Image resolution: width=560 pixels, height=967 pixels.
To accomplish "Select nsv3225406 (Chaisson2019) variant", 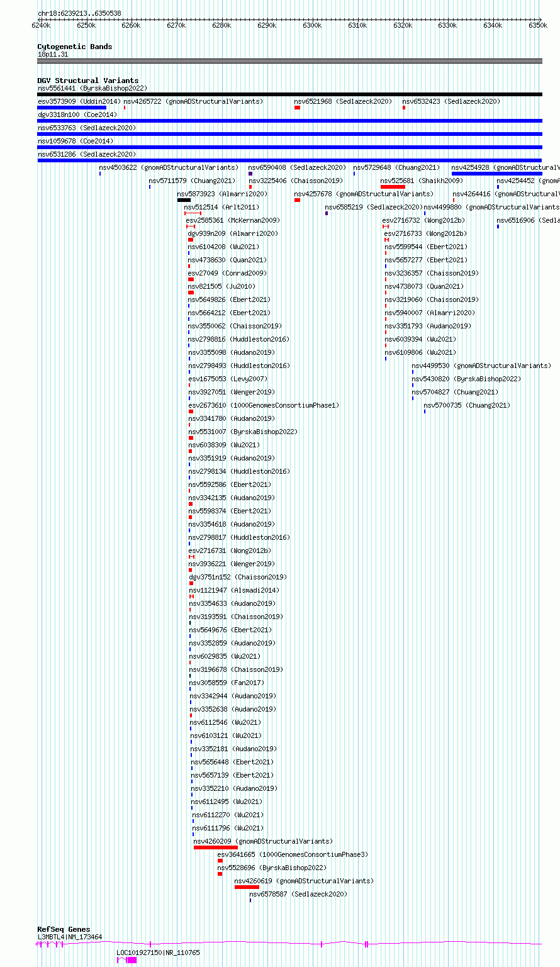I will tap(296, 181).
